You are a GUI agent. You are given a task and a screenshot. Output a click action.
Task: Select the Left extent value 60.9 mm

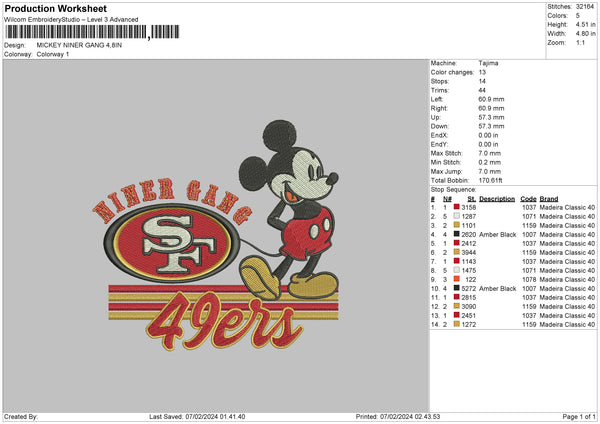[491, 99]
